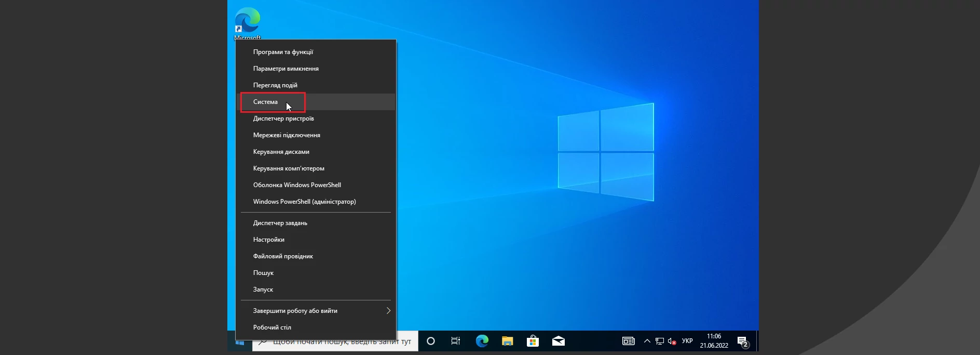
Task: Open Перегляд подій entry
Action: pyautogui.click(x=316, y=85)
